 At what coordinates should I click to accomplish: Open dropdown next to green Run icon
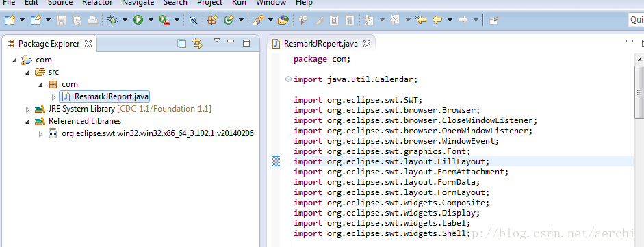pyautogui.click(x=151, y=20)
